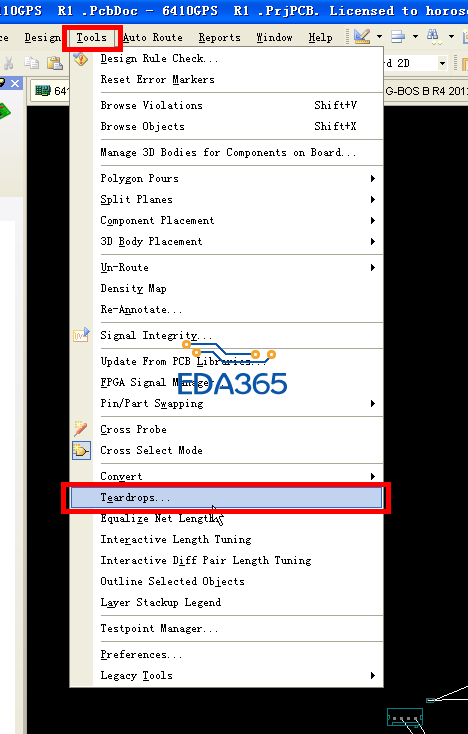Click the paste clipboard toolbar icon
Viewport: 468px width, 734px height.
(55, 63)
